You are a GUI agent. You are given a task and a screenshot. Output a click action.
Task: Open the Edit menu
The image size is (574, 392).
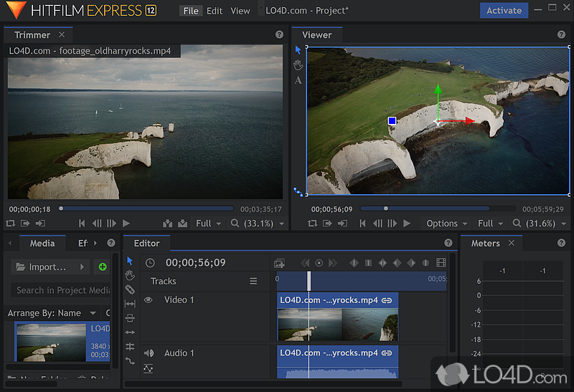click(215, 11)
